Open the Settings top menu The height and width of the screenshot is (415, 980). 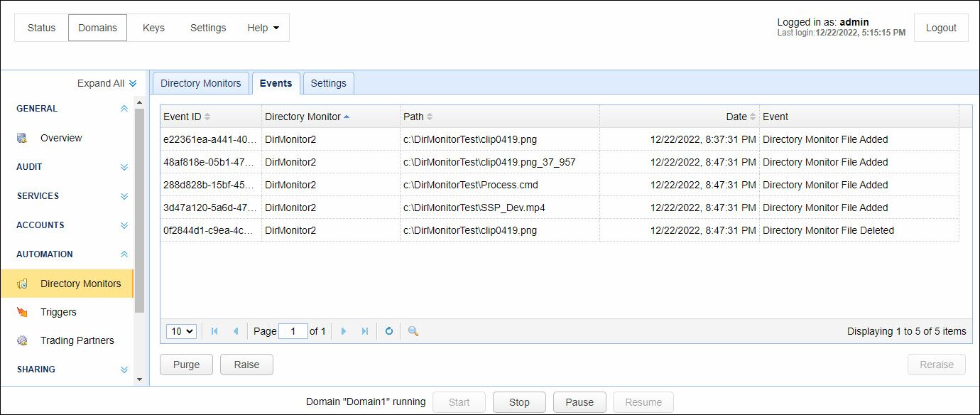[x=208, y=28]
